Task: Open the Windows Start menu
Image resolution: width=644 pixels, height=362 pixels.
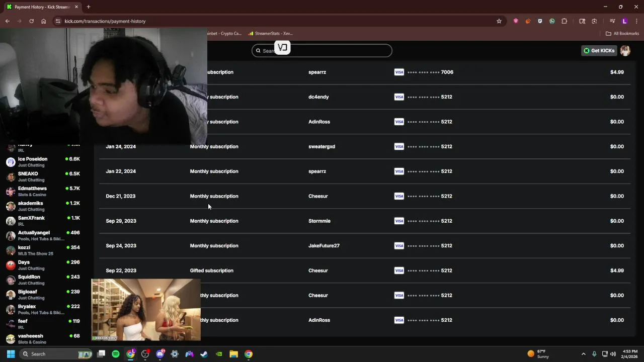Action: pos(11,354)
